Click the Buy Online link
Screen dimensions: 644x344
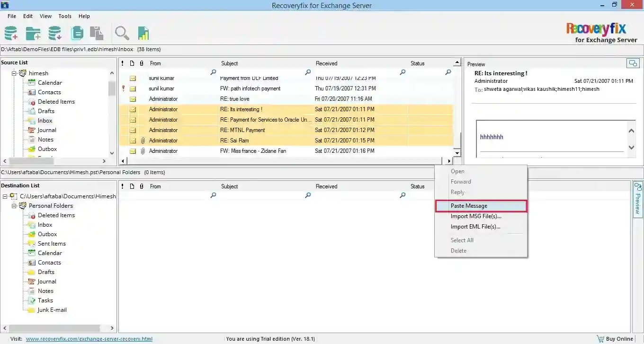coord(619,339)
